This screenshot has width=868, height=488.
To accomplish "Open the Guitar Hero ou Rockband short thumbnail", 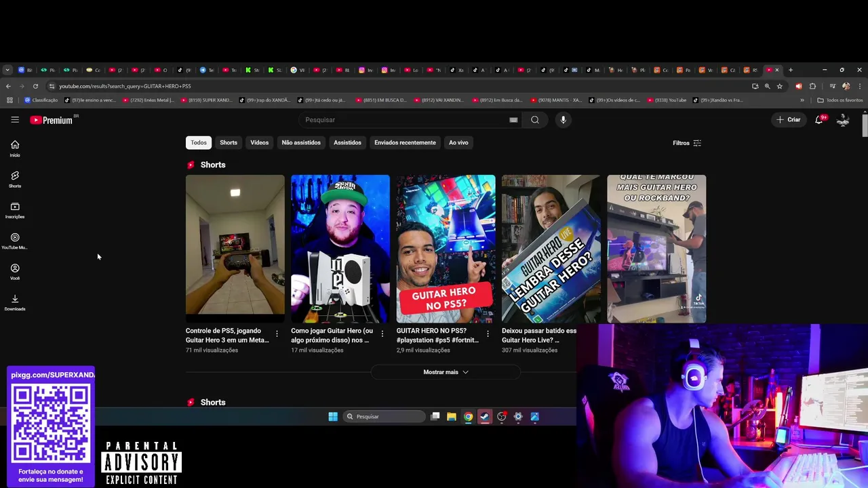I will coord(656,249).
